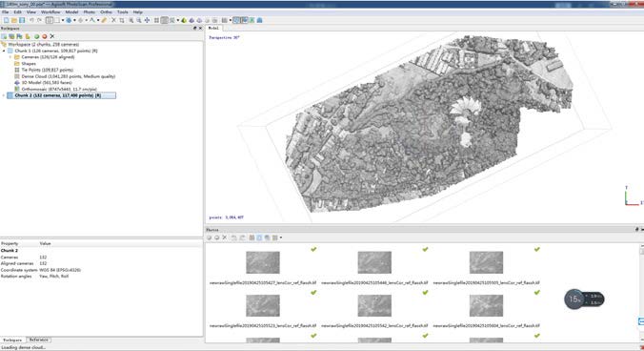The width and height of the screenshot is (644, 351).
Task: Click the green Enable items icon in Workspace toolbar
Action: pyautogui.click(x=36, y=36)
